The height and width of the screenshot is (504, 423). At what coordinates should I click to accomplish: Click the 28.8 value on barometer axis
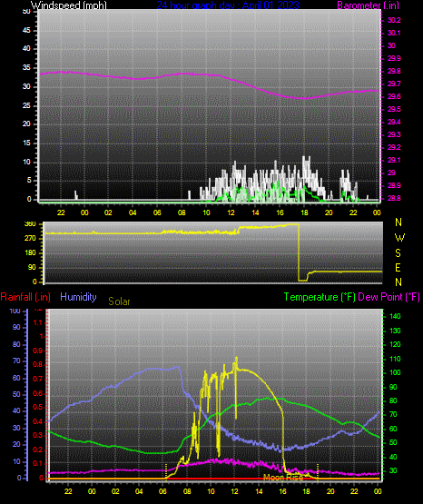coord(394,198)
